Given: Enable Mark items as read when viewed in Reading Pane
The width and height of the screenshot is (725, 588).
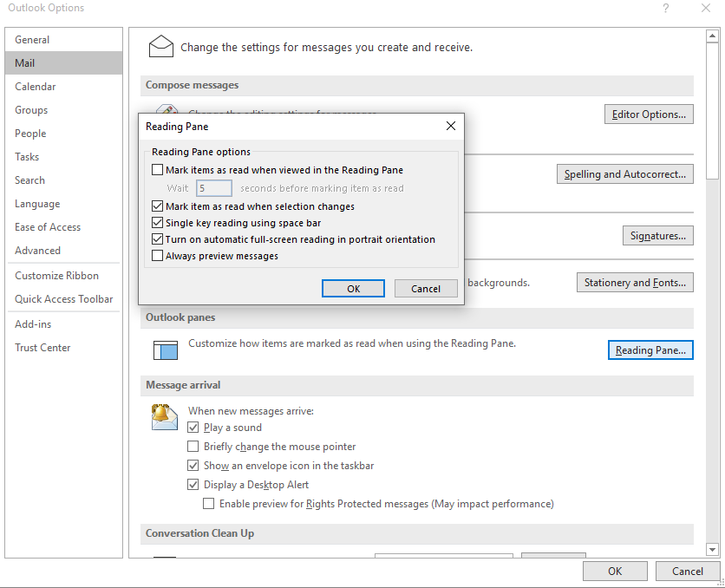Looking at the screenshot, I should pos(157,170).
